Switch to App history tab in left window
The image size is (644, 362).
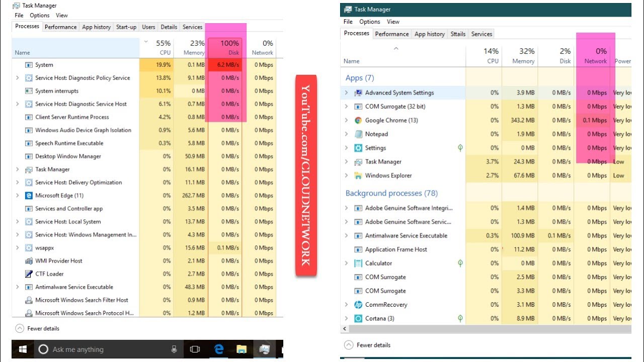coord(96,27)
